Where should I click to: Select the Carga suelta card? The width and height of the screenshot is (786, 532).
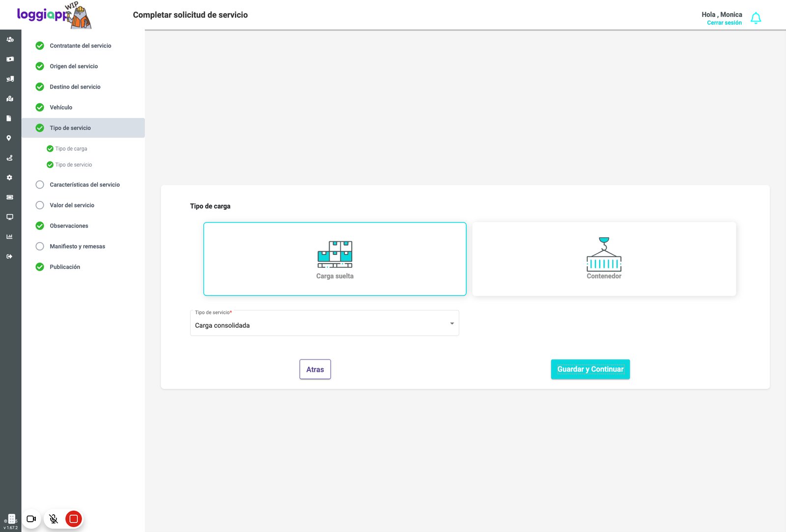(335, 259)
